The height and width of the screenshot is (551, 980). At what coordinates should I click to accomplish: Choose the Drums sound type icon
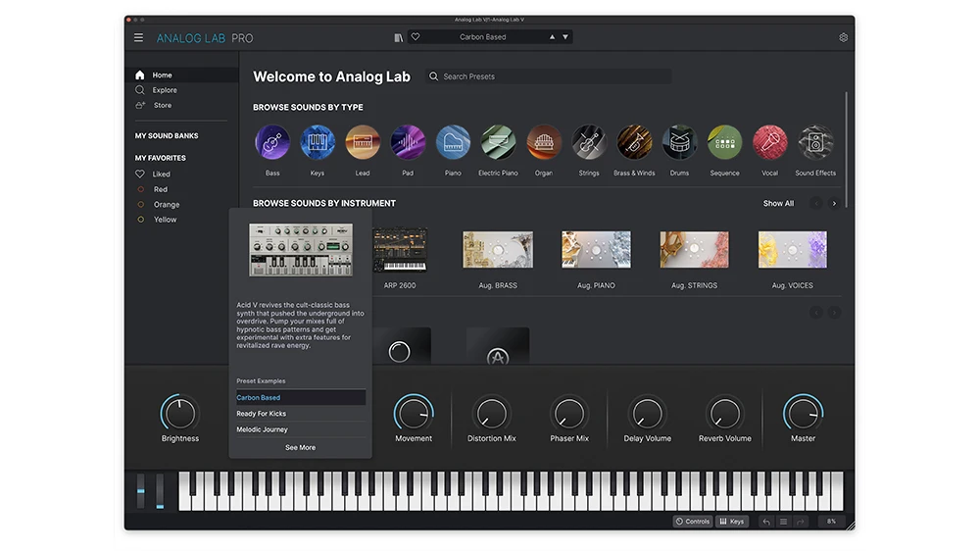coord(679,143)
